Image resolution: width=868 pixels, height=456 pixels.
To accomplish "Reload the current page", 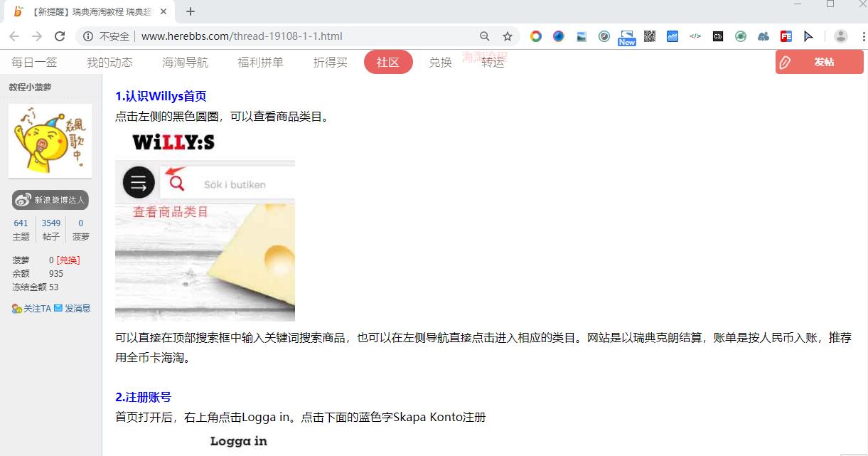I will tap(60, 36).
